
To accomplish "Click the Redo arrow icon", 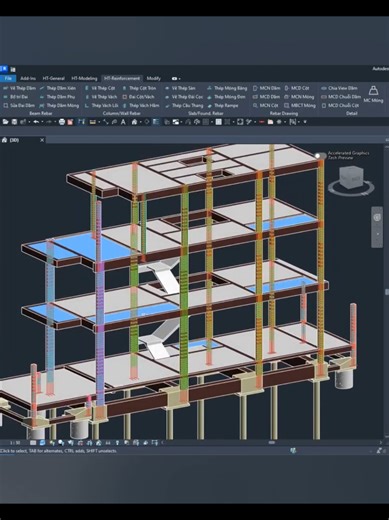I will coord(50,122).
